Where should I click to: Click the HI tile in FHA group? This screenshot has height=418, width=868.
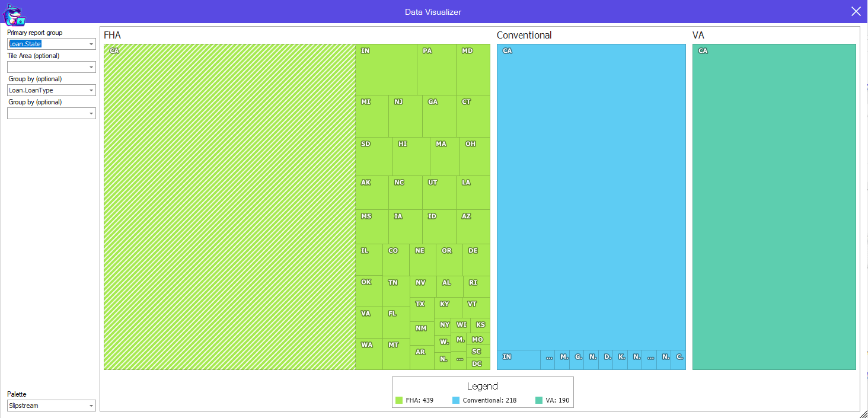(x=411, y=157)
